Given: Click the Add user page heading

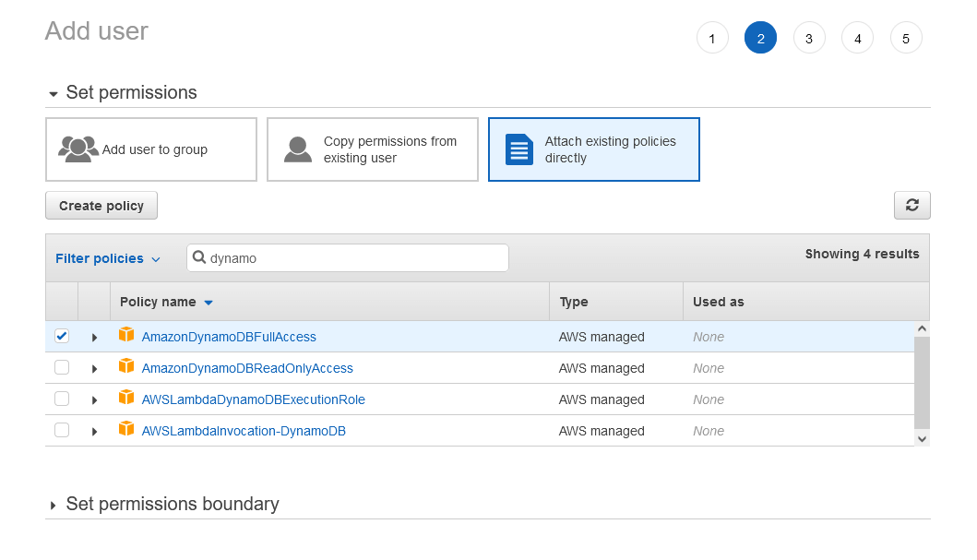Looking at the screenshot, I should pos(97,31).
